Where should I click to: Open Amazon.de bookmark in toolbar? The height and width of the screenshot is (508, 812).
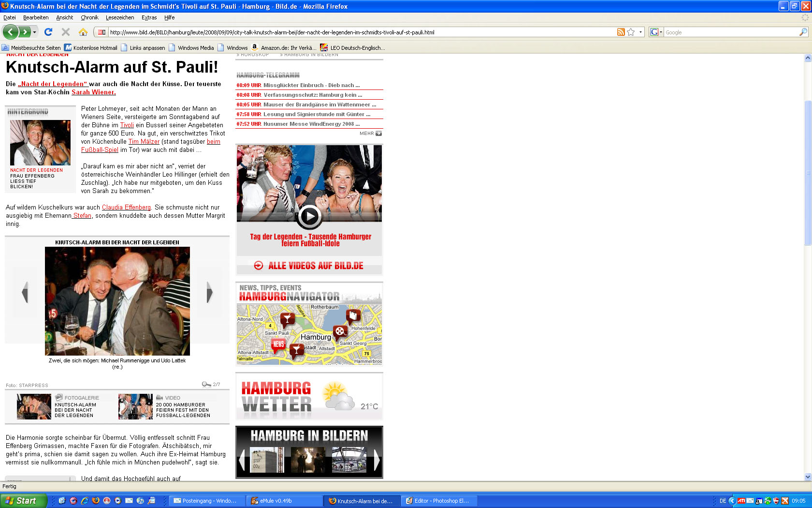pyautogui.click(x=284, y=47)
